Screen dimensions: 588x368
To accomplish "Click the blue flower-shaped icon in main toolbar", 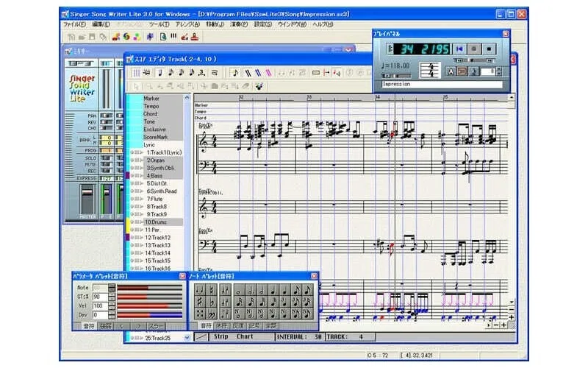I will (x=150, y=37).
